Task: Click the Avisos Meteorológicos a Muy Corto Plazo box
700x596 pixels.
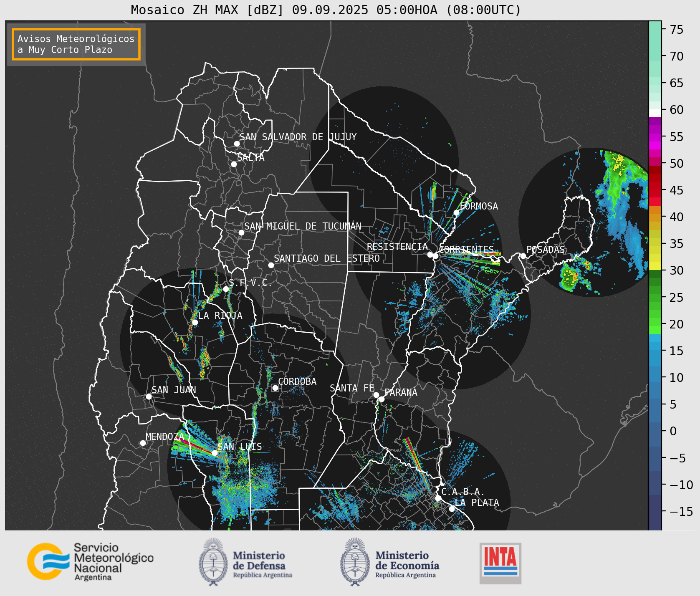Action: click(76, 44)
